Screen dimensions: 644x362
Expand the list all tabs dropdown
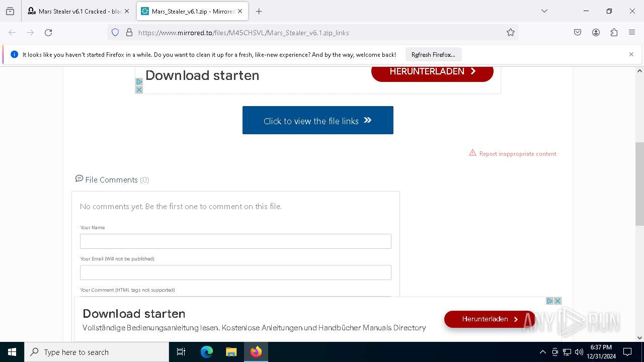(544, 11)
